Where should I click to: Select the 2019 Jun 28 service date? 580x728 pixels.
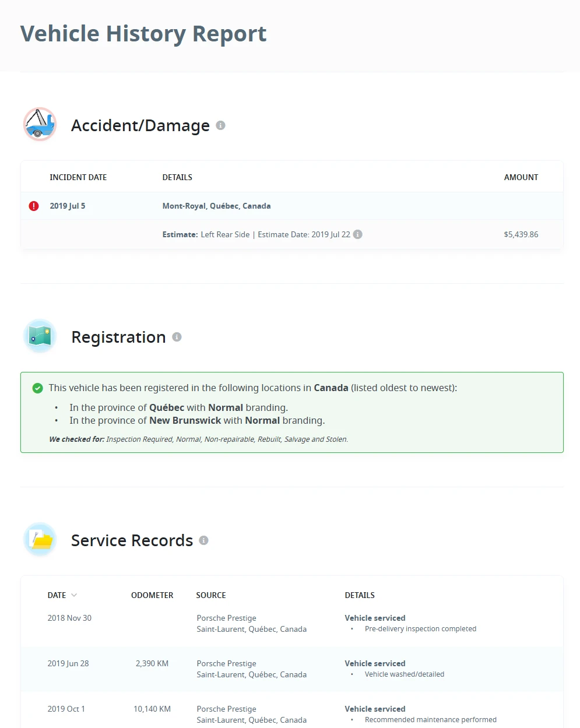pos(68,663)
